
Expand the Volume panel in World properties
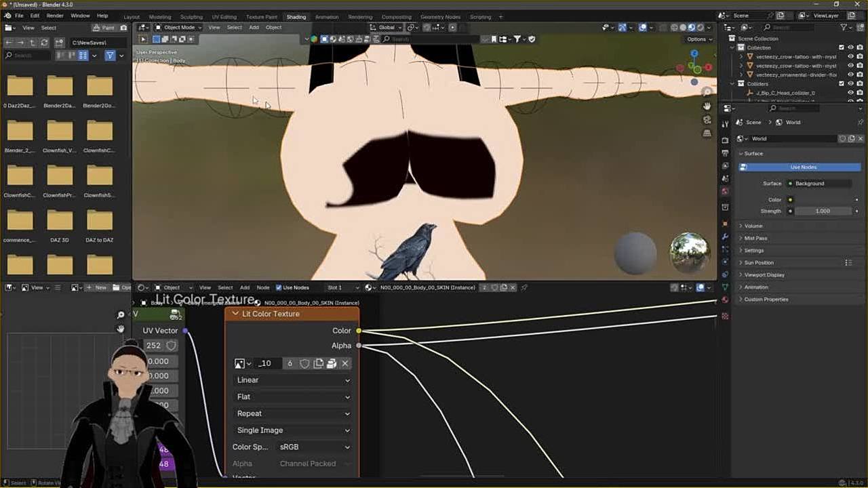[753, 226]
